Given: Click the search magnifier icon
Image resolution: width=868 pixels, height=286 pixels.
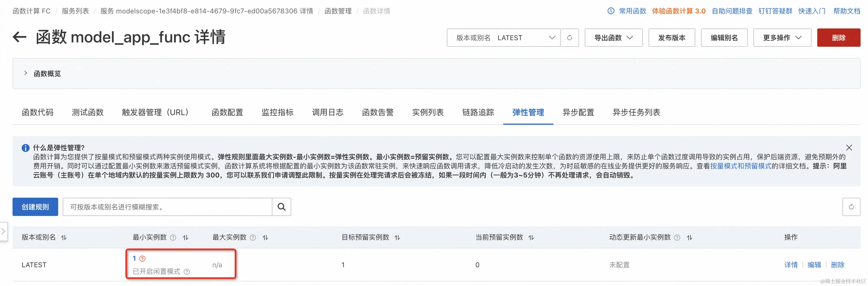Looking at the screenshot, I should click(x=281, y=207).
